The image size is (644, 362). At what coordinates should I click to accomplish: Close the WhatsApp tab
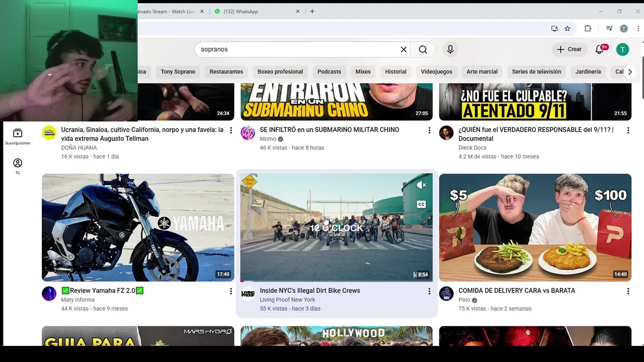297,11
